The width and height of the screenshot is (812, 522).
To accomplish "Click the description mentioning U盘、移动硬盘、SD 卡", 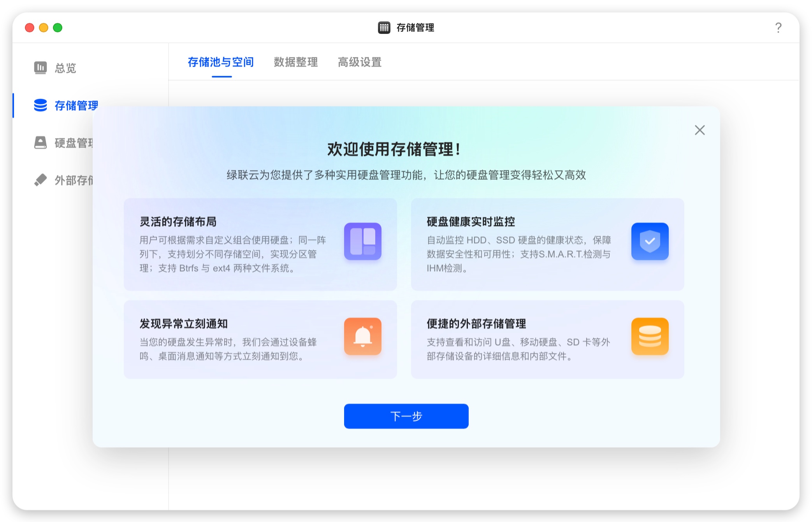I will [518, 349].
